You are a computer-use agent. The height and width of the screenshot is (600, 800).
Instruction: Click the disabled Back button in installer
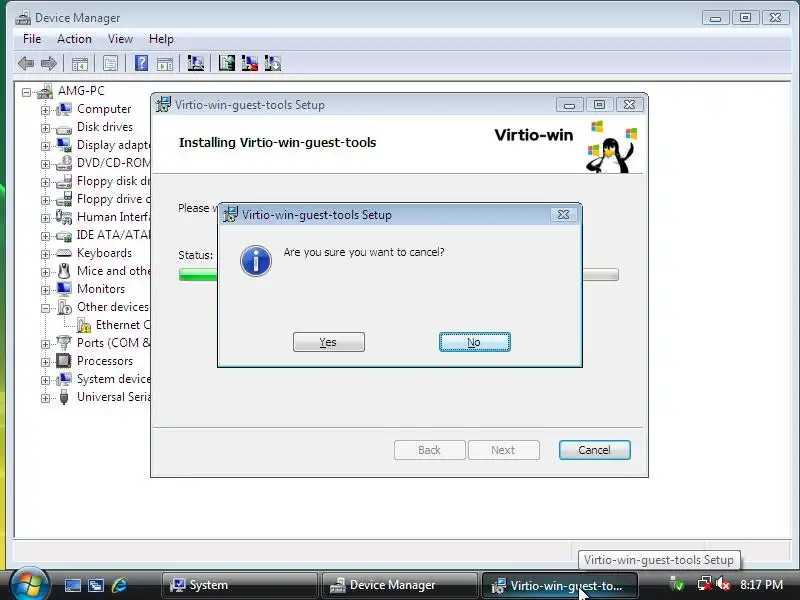pyautogui.click(x=430, y=450)
